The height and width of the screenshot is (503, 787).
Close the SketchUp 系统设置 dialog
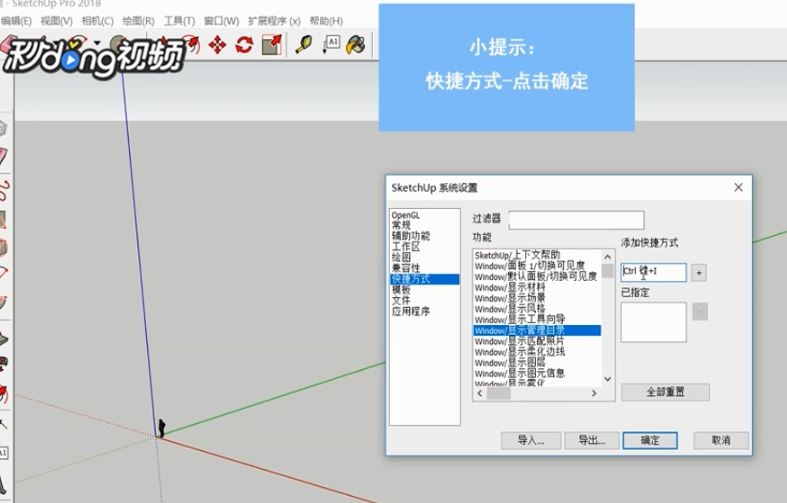(738, 187)
